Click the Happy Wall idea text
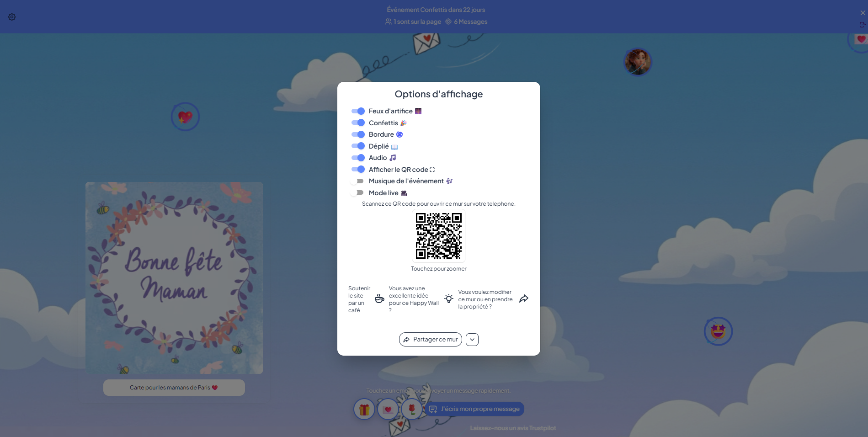This screenshot has height=437, width=868. point(414,299)
